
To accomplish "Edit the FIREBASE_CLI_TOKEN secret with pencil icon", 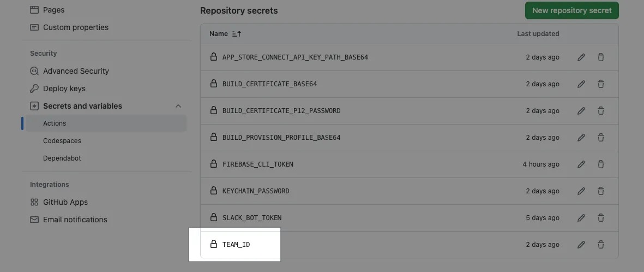I will click(581, 164).
